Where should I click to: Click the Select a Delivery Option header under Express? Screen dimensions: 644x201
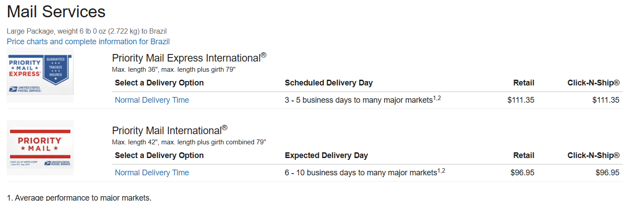click(x=159, y=83)
